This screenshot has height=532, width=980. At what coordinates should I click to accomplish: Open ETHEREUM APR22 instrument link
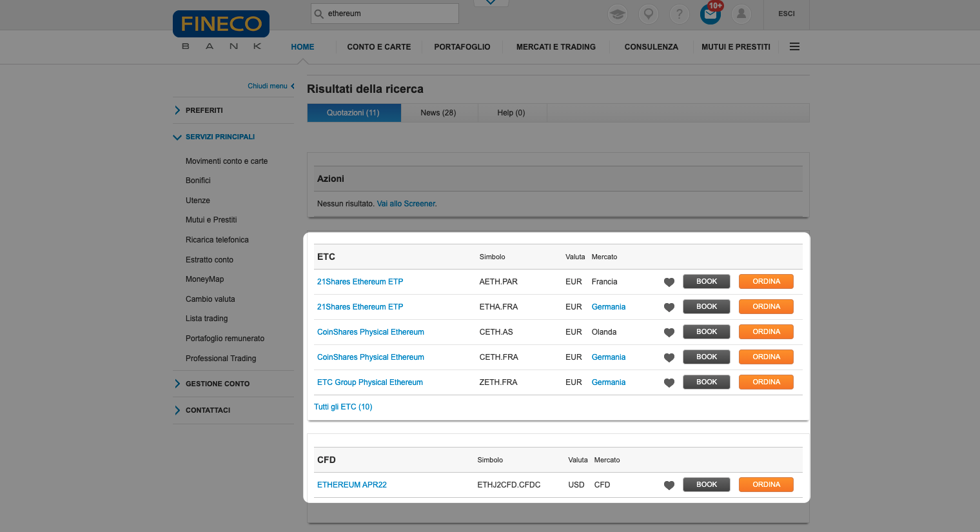click(x=352, y=485)
